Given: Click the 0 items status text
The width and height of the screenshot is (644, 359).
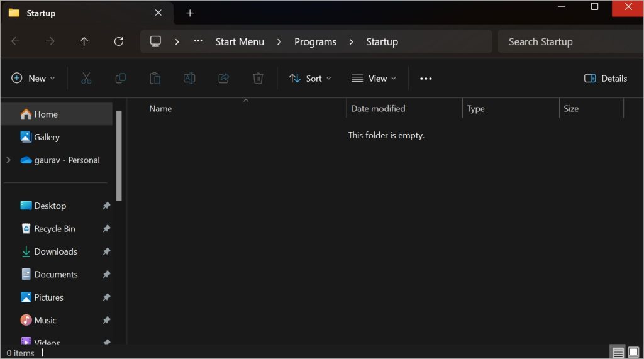Looking at the screenshot, I should click(x=21, y=353).
